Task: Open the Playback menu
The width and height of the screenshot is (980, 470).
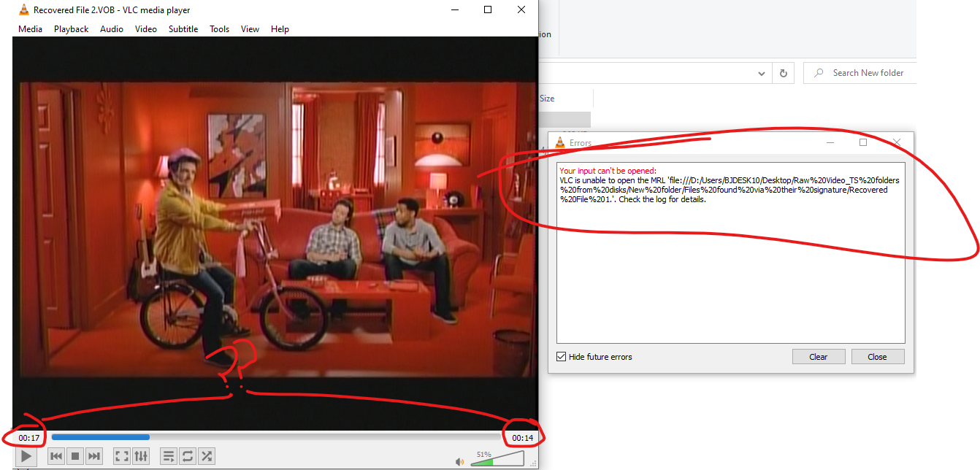Action: pyautogui.click(x=71, y=29)
